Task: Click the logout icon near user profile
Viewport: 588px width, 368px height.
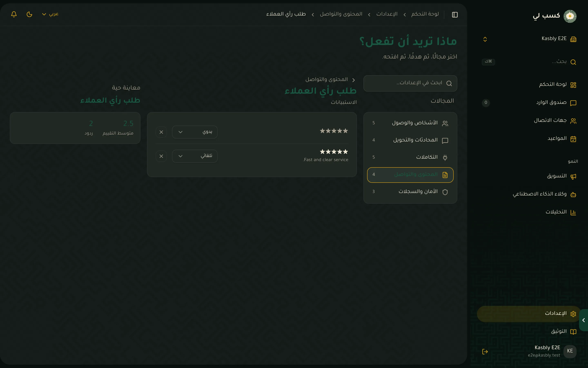Action: pyautogui.click(x=485, y=351)
